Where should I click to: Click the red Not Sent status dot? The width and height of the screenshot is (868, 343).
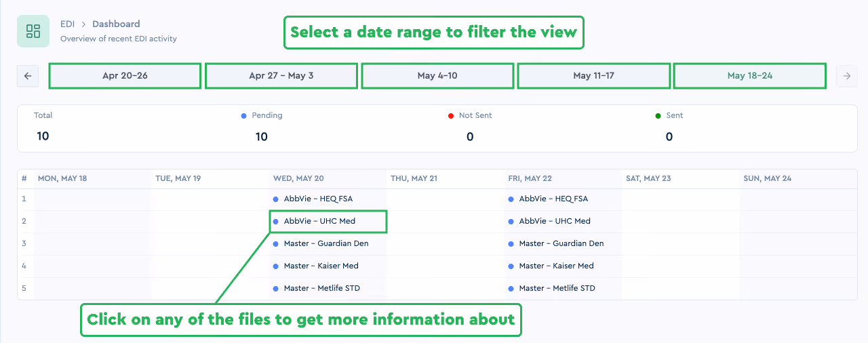[x=451, y=116]
